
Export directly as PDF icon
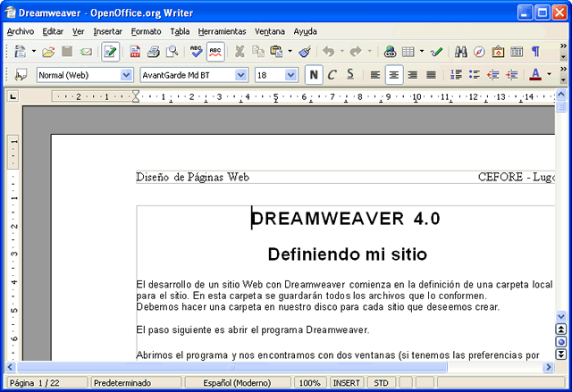coord(135,52)
